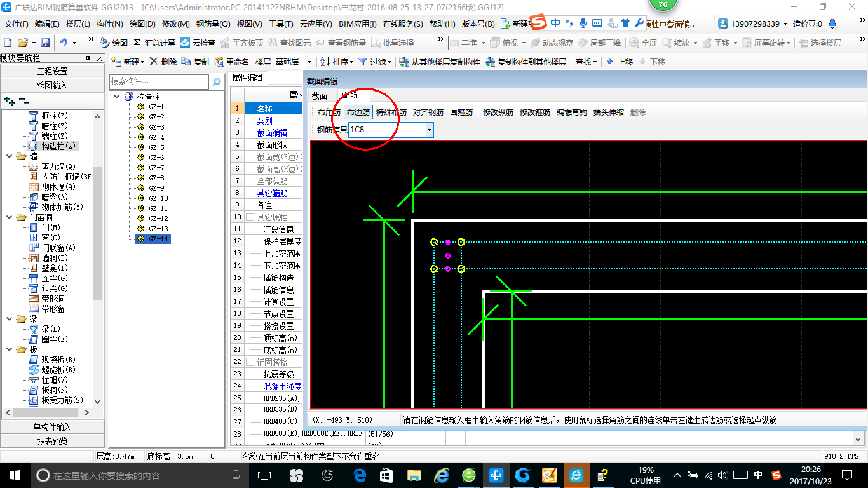This screenshot has width=868, height=488.
Task: Collapse the 构造柱 tree root
Action: coord(117,97)
